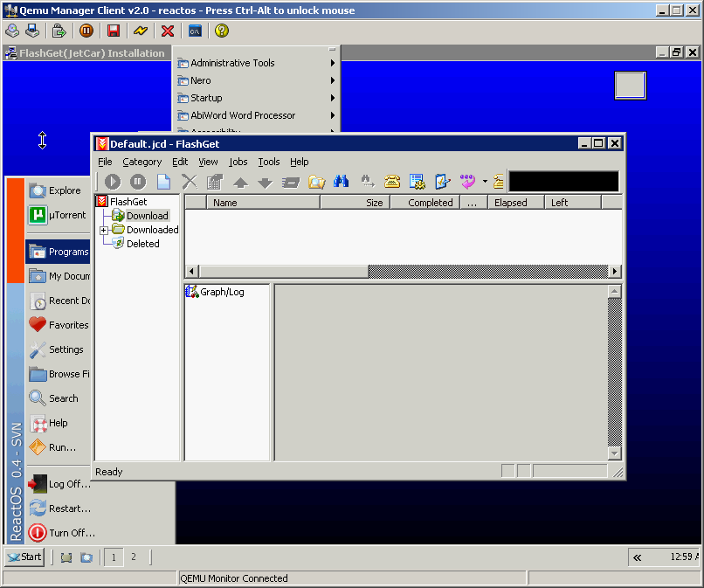The height and width of the screenshot is (588, 704).
Task: Click the Move Down arrow icon
Action: coord(266,183)
